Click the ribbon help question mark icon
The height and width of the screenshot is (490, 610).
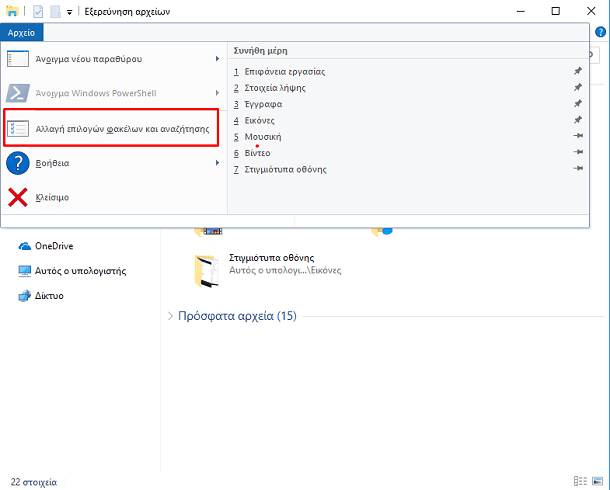[x=600, y=32]
